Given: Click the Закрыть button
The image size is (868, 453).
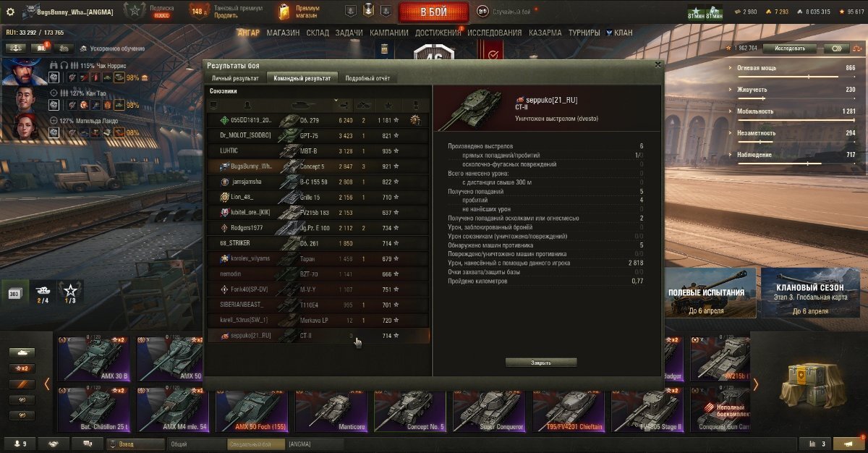Looking at the screenshot, I should click(x=541, y=363).
